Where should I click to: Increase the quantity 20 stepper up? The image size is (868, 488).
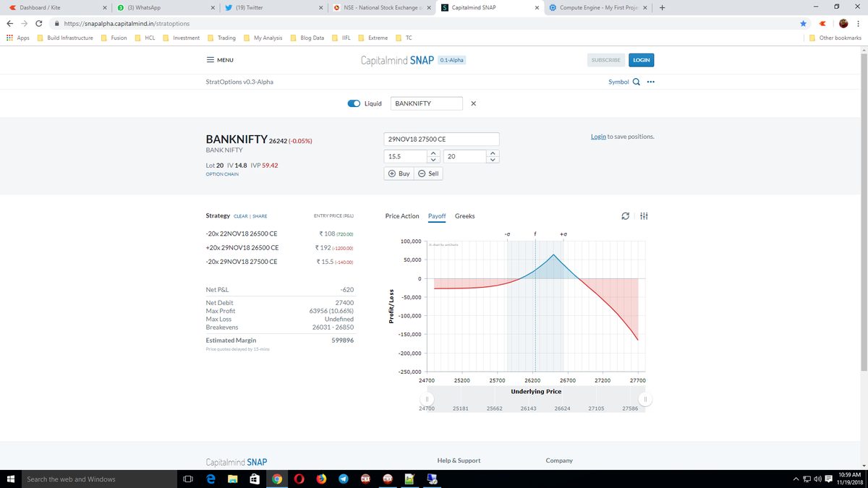click(x=493, y=153)
